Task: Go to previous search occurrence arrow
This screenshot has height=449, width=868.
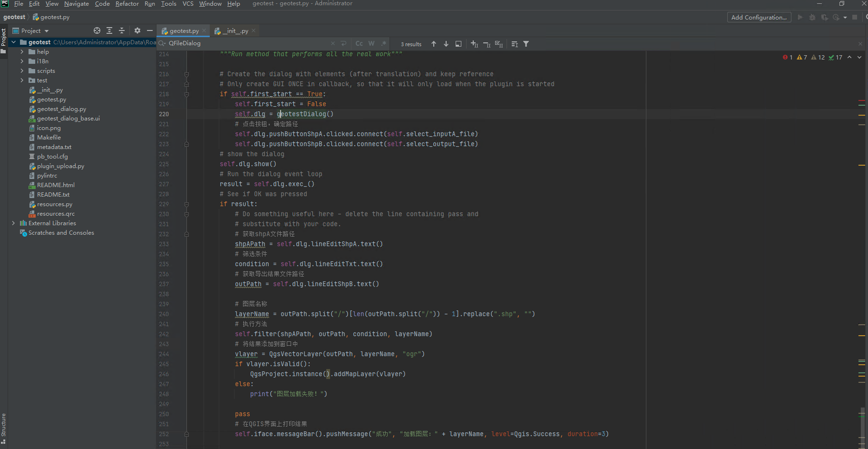Action: (x=434, y=44)
